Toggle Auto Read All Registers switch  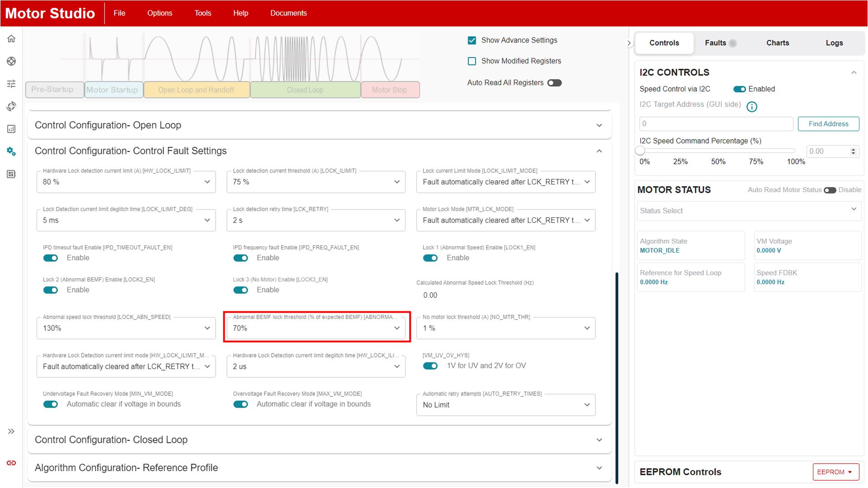pyautogui.click(x=554, y=83)
